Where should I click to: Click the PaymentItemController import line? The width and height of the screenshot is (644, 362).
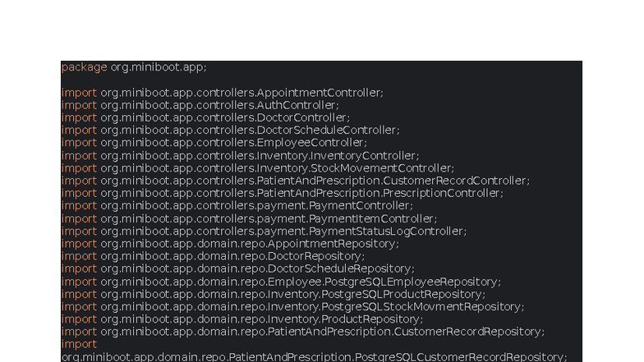250,218
